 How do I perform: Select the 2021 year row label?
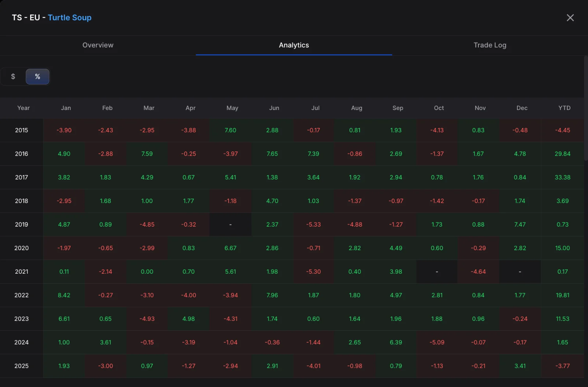[21, 271]
